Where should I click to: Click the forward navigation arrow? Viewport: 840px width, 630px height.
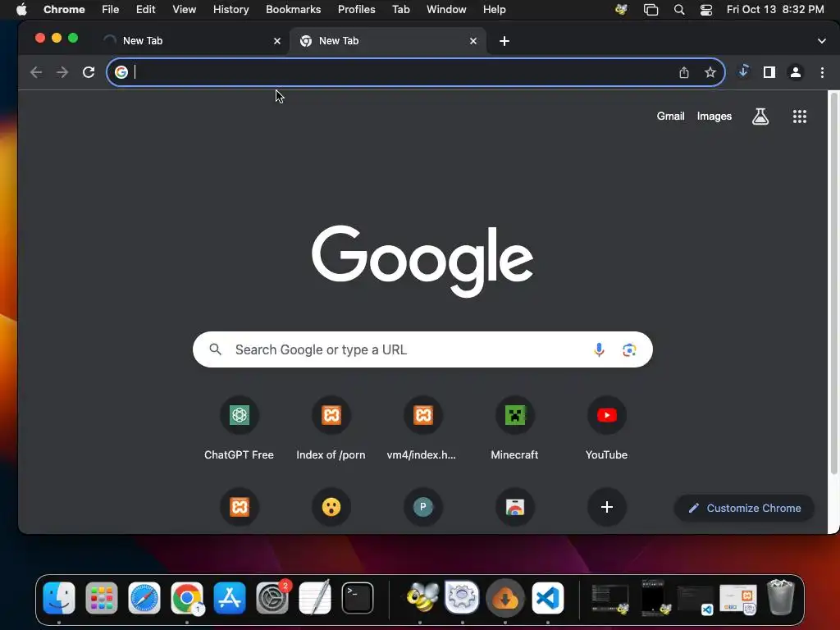62,72
